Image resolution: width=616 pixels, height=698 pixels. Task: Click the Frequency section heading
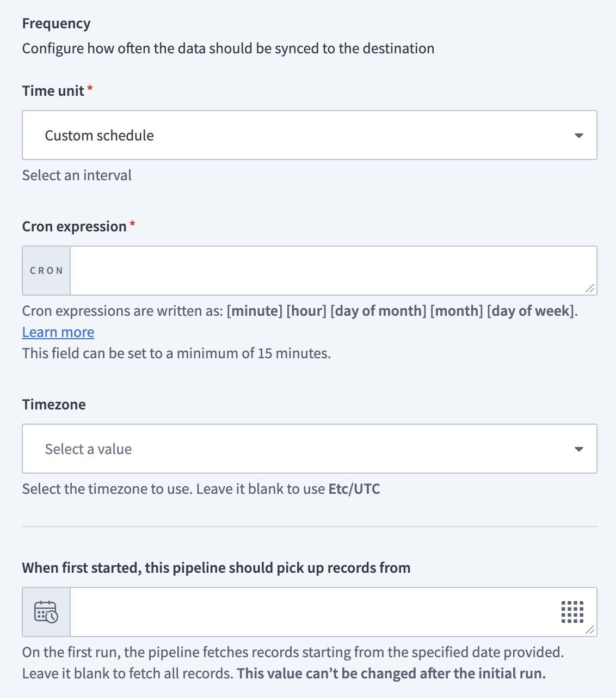(56, 23)
